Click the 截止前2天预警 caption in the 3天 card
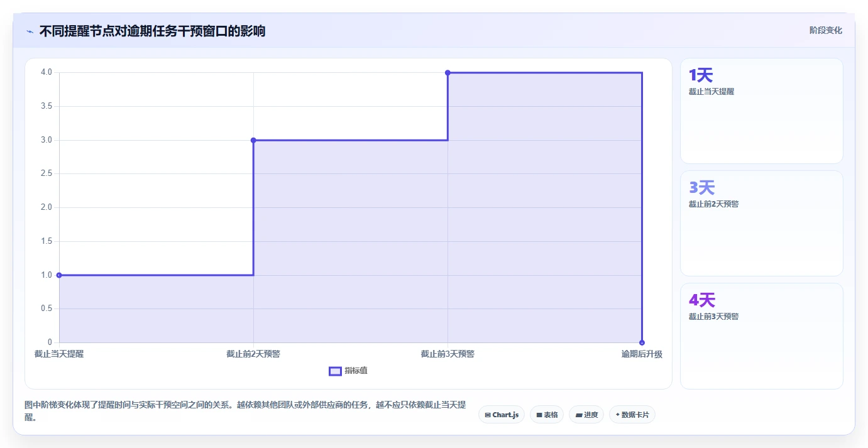868x448 pixels. tap(713, 204)
